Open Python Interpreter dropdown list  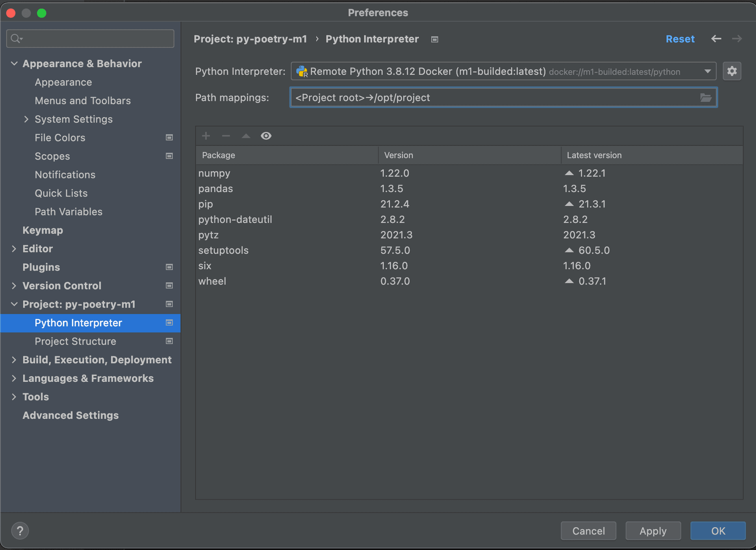(708, 71)
